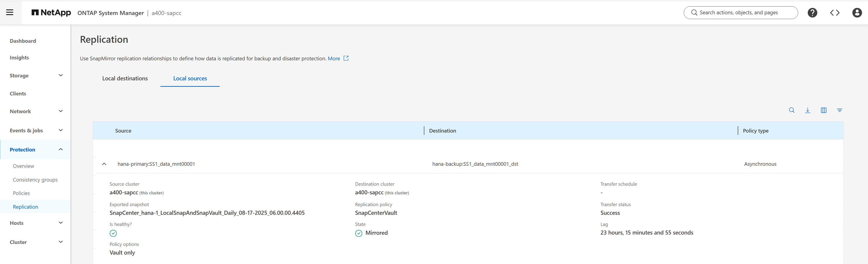The image size is (868, 264).
Task: Click the Policy type column header
Action: 755,131
